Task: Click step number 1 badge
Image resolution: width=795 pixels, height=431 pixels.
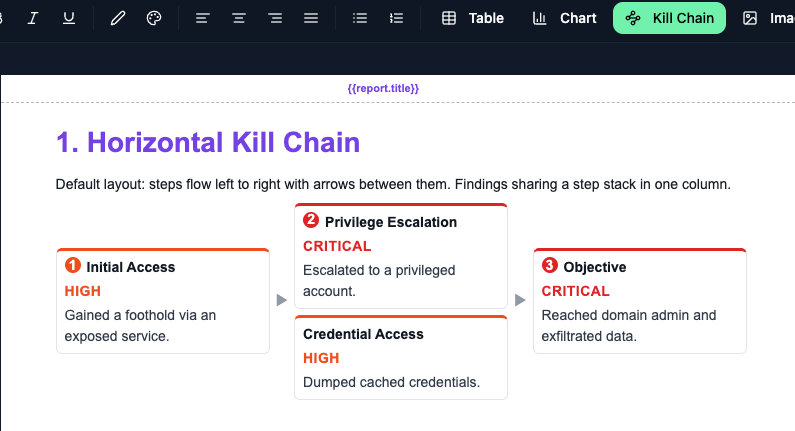Action: 73,265
